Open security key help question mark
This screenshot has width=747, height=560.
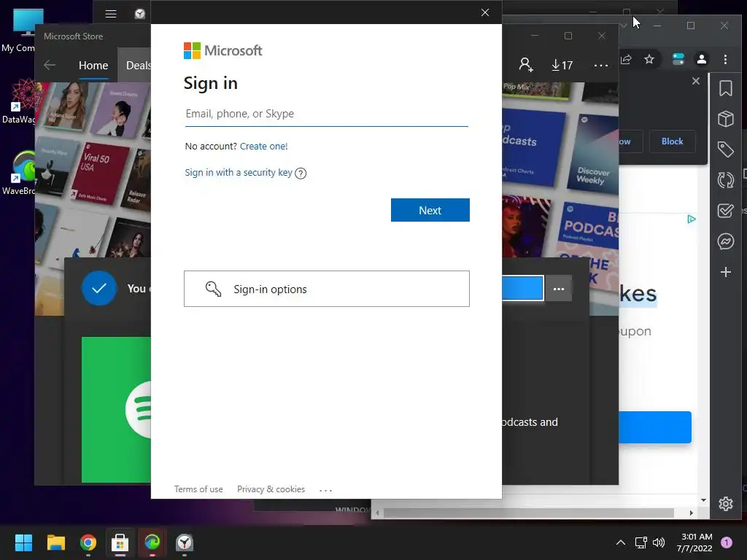click(x=301, y=174)
